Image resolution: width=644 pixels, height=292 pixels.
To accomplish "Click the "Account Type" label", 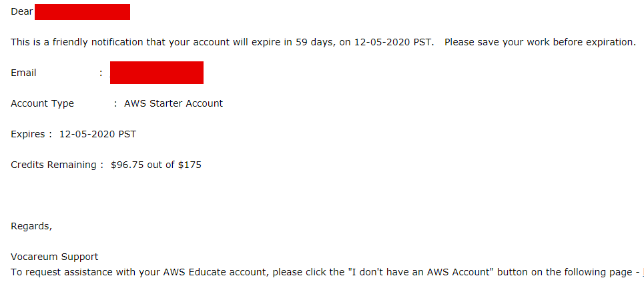I will [x=42, y=103].
